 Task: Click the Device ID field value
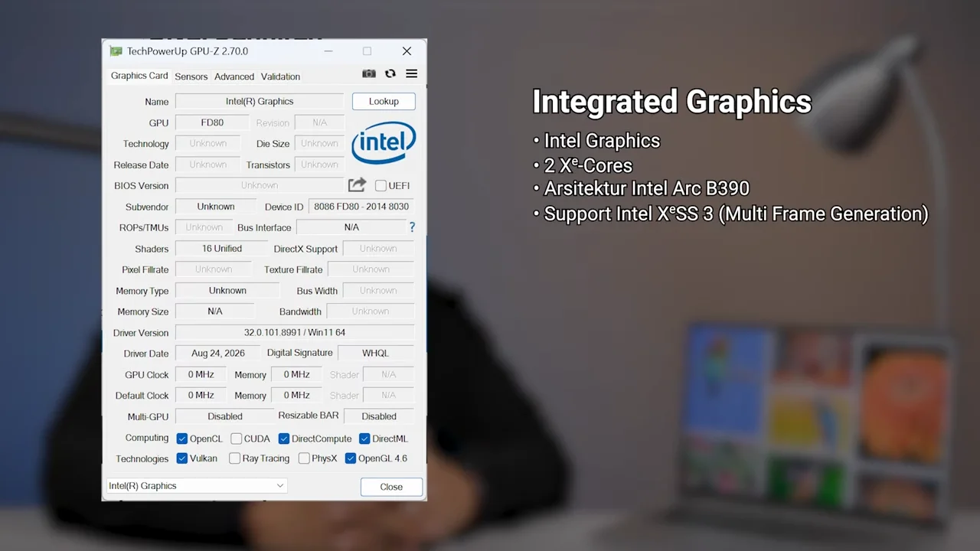coord(361,207)
